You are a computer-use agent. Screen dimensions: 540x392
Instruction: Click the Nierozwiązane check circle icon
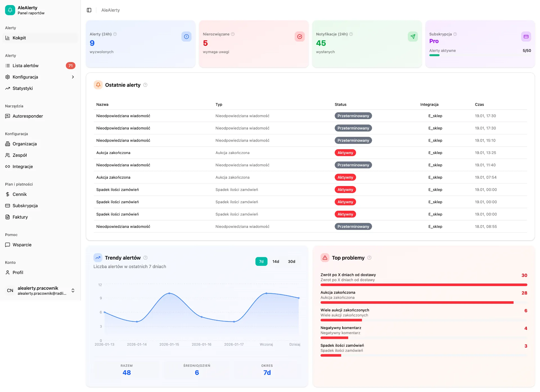tap(300, 37)
